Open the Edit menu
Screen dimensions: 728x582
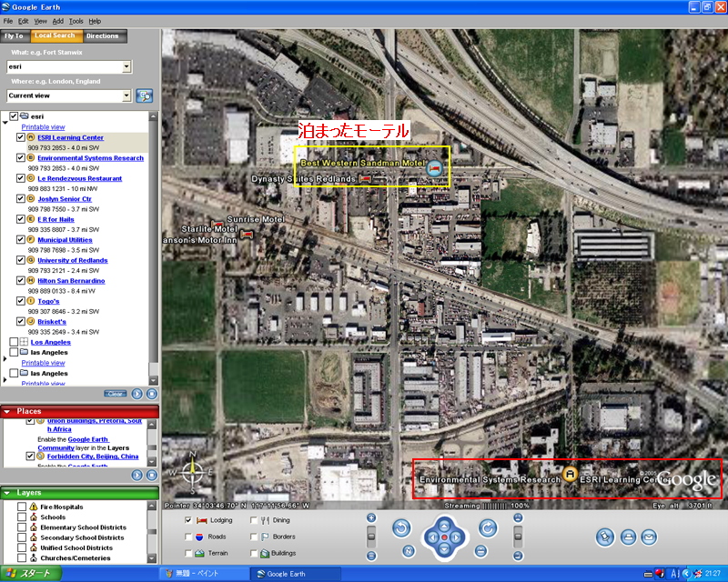point(24,21)
